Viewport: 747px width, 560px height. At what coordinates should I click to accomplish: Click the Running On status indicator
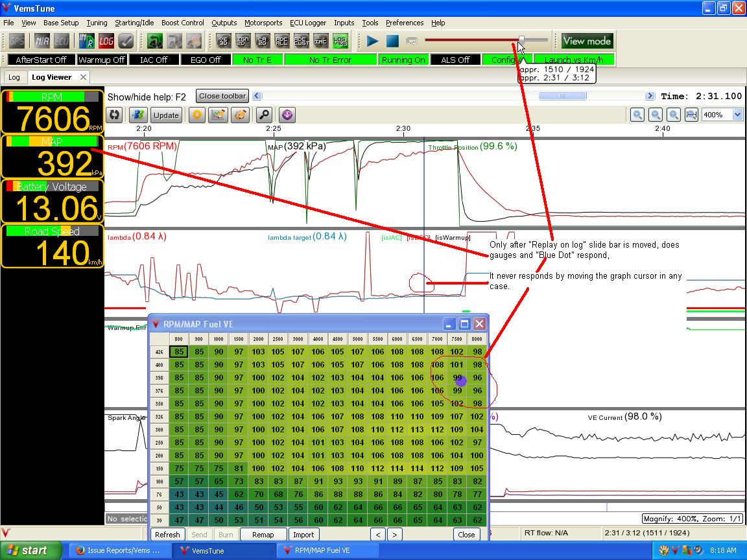pyautogui.click(x=403, y=60)
